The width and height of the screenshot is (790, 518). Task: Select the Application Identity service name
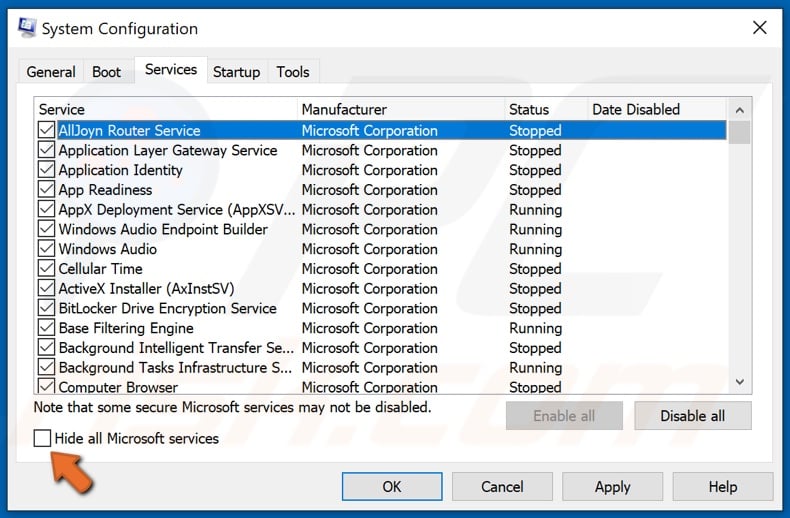120,170
